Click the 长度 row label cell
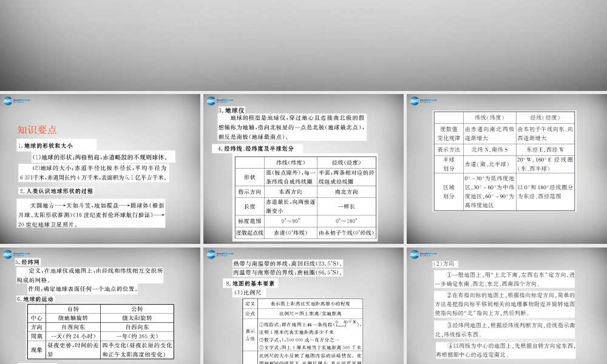 (249, 206)
